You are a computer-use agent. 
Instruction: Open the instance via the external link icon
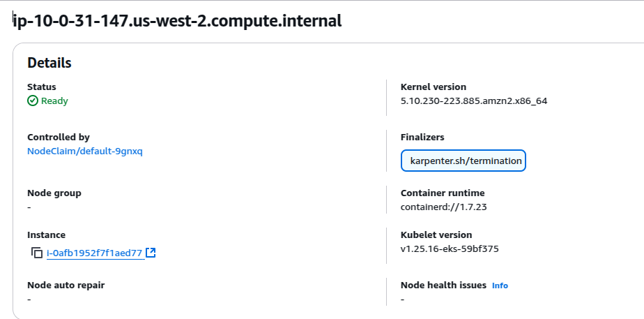point(151,253)
